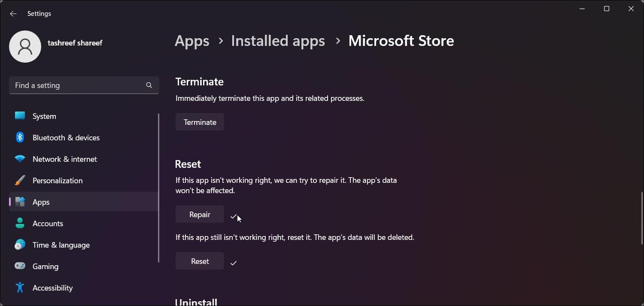644x306 pixels.
Task: Open the System settings section icon
Action: pos(20,115)
